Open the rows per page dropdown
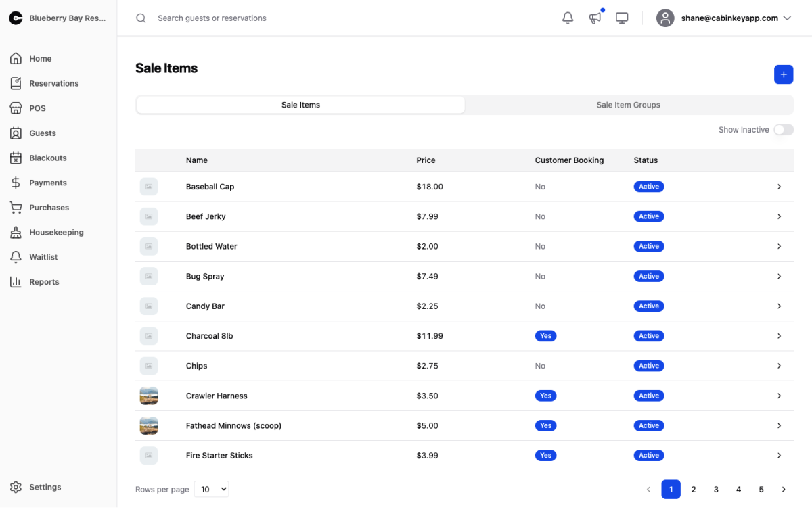This screenshot has width=812, height=522. click(211, 489)
